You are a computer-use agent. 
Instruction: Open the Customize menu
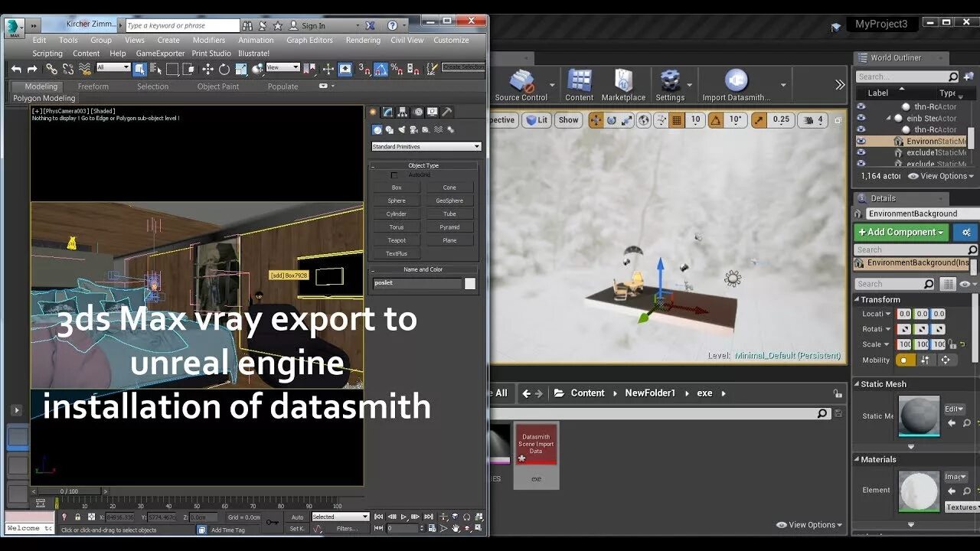pos(451,40)
